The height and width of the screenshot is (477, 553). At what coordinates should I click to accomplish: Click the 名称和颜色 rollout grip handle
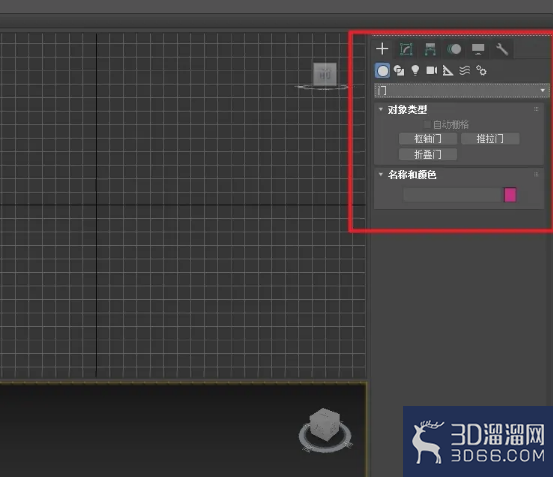(x=536, y=174)
